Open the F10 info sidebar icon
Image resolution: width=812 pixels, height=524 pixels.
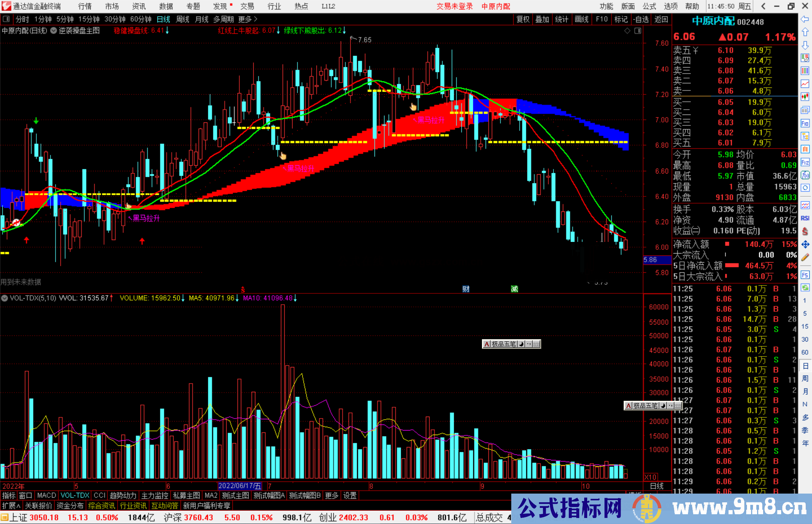tap(805, 123)
